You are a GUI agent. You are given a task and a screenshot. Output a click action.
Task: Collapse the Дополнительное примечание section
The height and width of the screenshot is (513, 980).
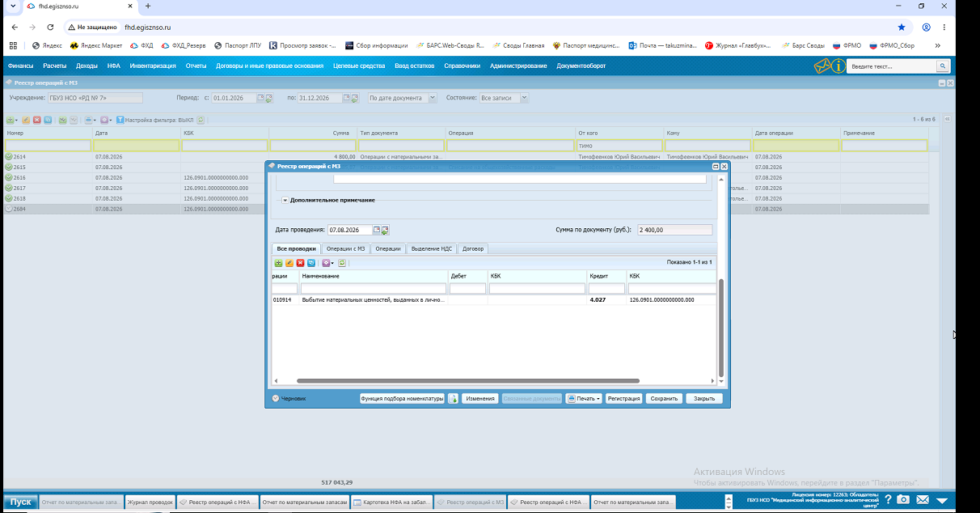[285, 200]
